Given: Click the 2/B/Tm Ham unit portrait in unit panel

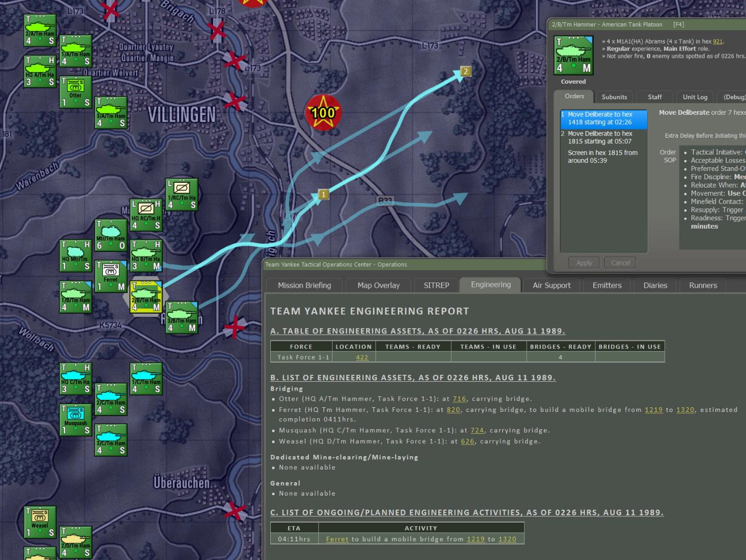Looking at the screenshot, I should point(574,56).
